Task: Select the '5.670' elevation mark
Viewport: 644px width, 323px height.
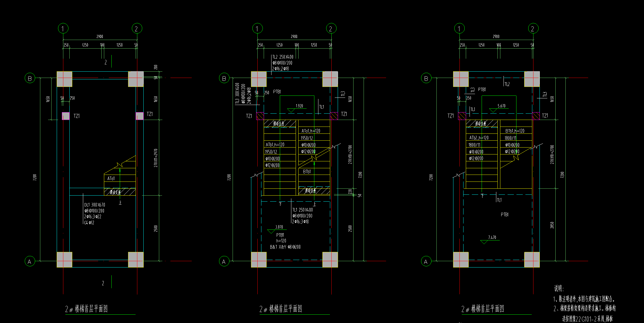Action: [x=501, y=106]
